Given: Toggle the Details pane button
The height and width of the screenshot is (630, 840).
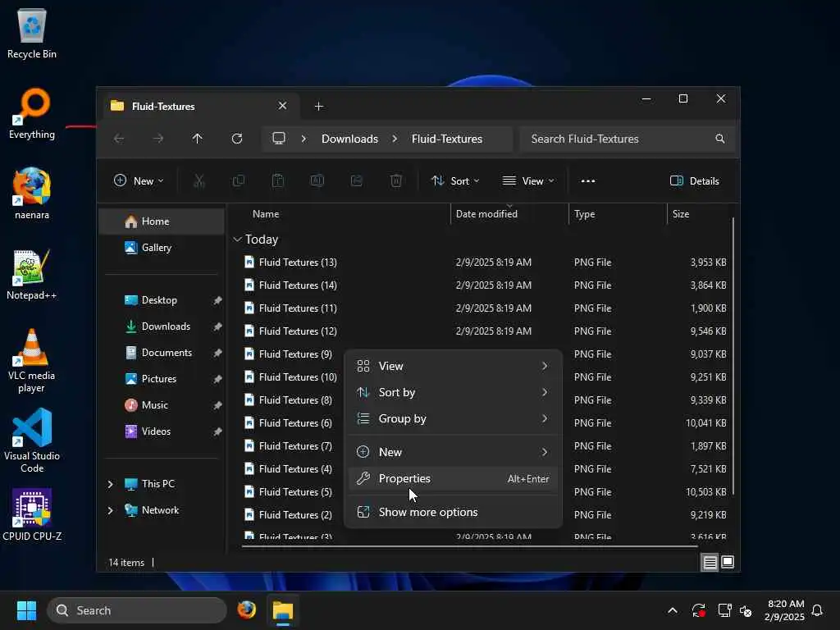Looking at the screenshot, I should click(694, 181).
